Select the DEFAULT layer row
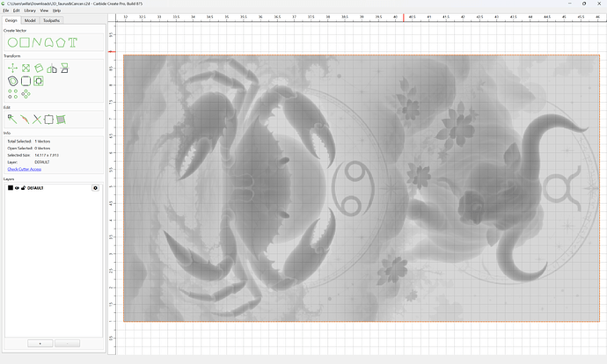 pyautogui.click(x=54, y=188)
